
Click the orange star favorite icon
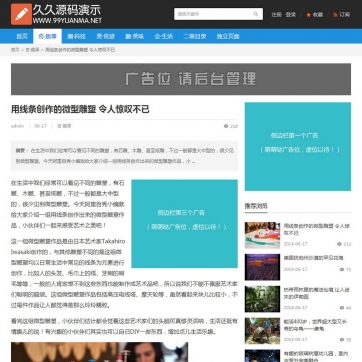308,15
